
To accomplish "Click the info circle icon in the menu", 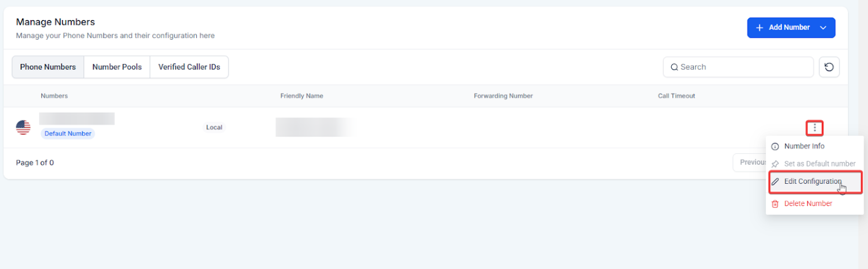I will click(774, 146).
